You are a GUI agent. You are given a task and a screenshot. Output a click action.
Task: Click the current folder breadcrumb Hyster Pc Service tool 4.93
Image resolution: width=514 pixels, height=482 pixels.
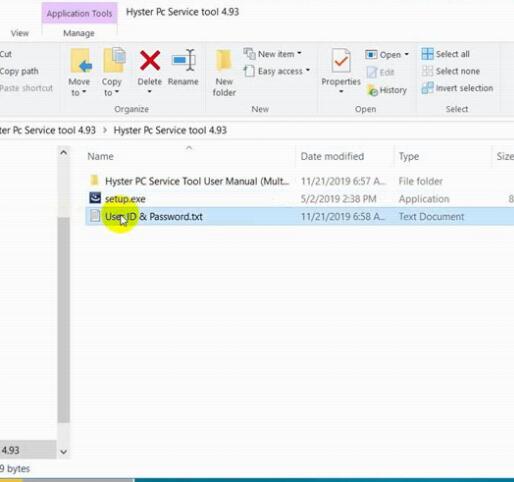170,130
